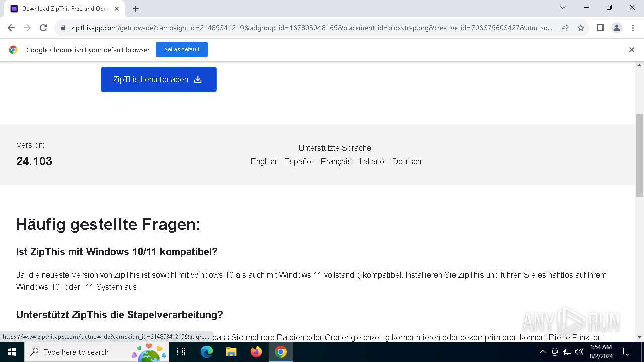Reload the current page

(43, 28)
